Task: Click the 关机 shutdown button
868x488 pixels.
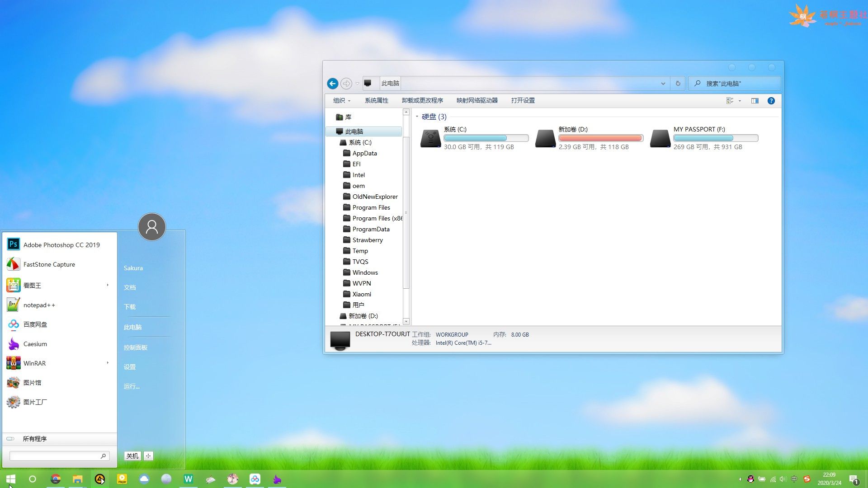Action: [x=132, y=456]
